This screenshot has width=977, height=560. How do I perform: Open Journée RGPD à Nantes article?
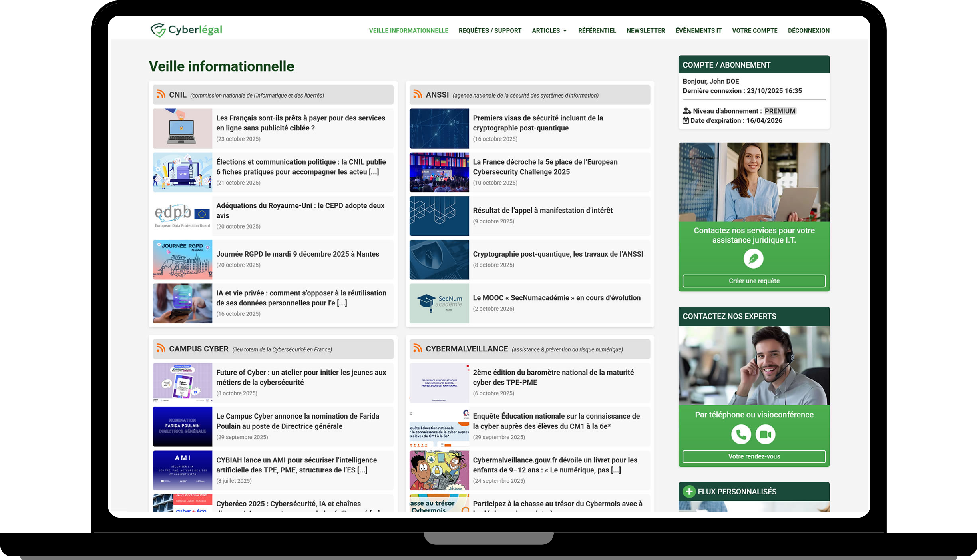(x=298, y=254)
